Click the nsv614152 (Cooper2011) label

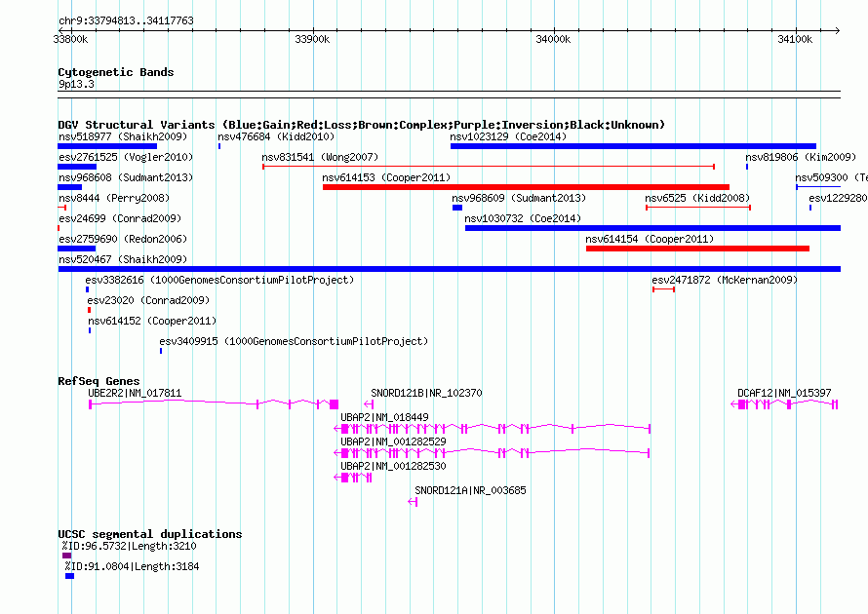pos(152,321)
